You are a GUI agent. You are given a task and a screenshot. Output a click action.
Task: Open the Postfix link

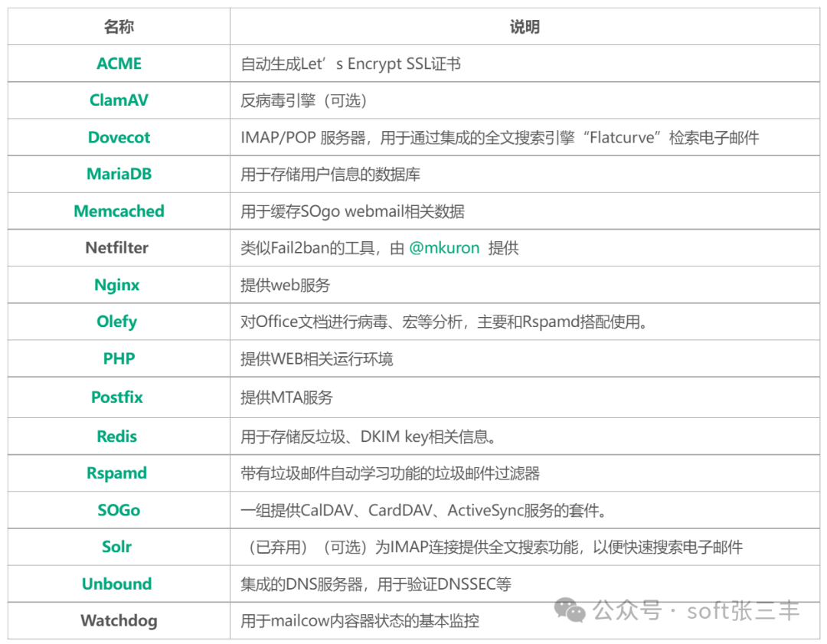(116, 397)
